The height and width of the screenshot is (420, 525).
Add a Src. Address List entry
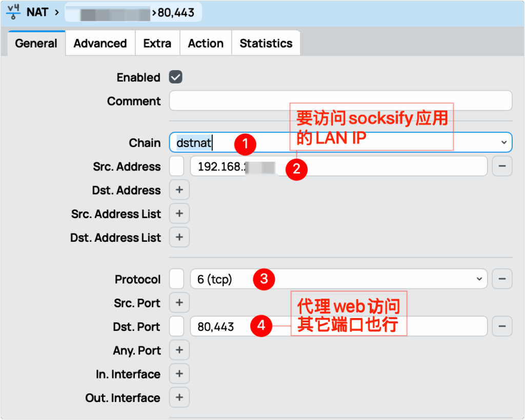179,214
